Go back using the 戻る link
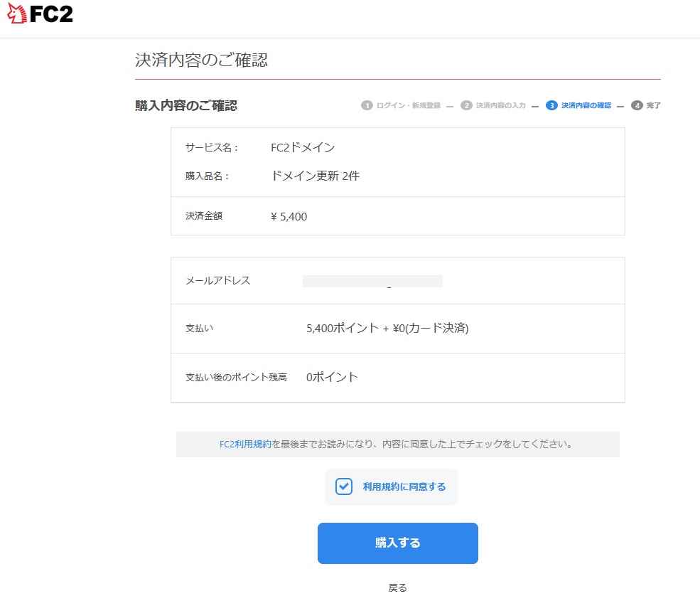The width and height of the screenshot is (700, 601). pyautogui.click(x=397, y=587)
